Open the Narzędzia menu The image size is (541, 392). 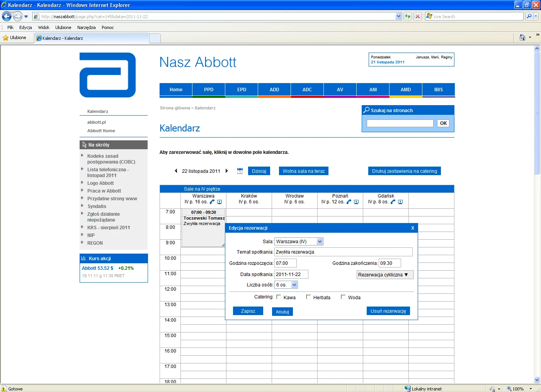click(86, 27)
